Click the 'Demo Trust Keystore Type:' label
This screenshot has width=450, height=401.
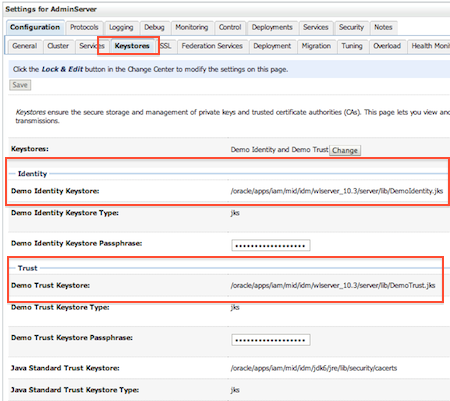click(x=60, y=307)
